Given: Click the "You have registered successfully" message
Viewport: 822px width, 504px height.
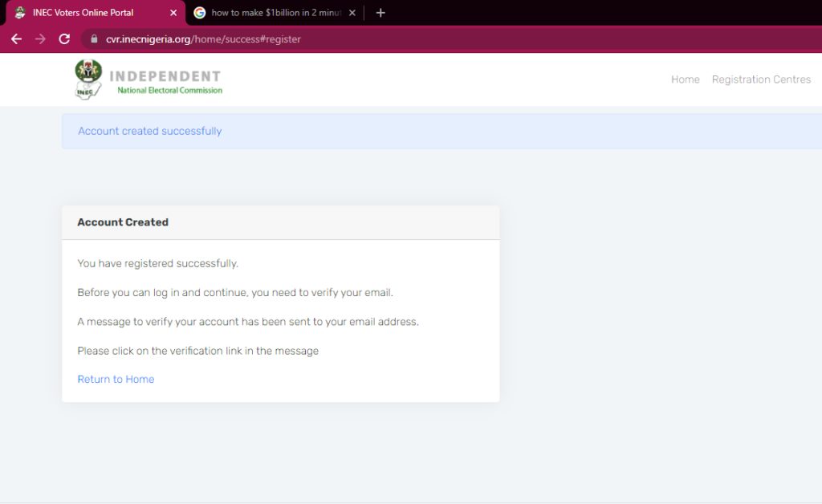Looking at the screenshot, I should click(x=157, y=263).
